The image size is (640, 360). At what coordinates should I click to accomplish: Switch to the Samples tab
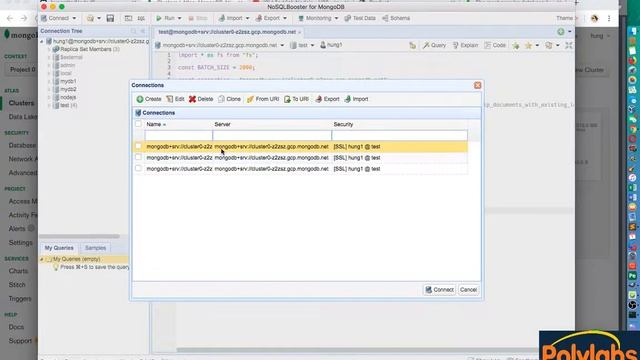[96, 248]
